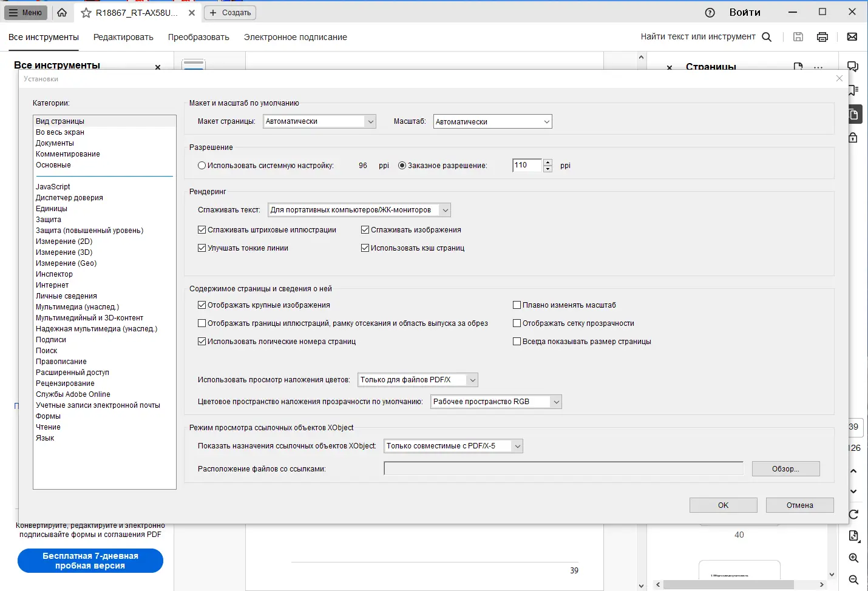This screenshot has width=868, height=591.
Task: Go to the Home icon
Action: pyautogui.click(x=62, y=12)
